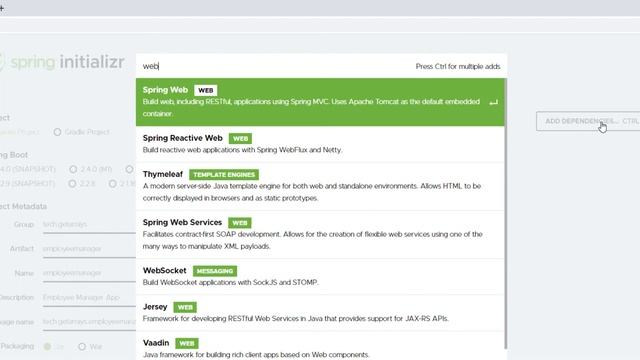Image resolution: width=640 pixels, height=360 pixels.
Task: Select the WebSocket messaging dependency
Action: [x=320, y=277]
